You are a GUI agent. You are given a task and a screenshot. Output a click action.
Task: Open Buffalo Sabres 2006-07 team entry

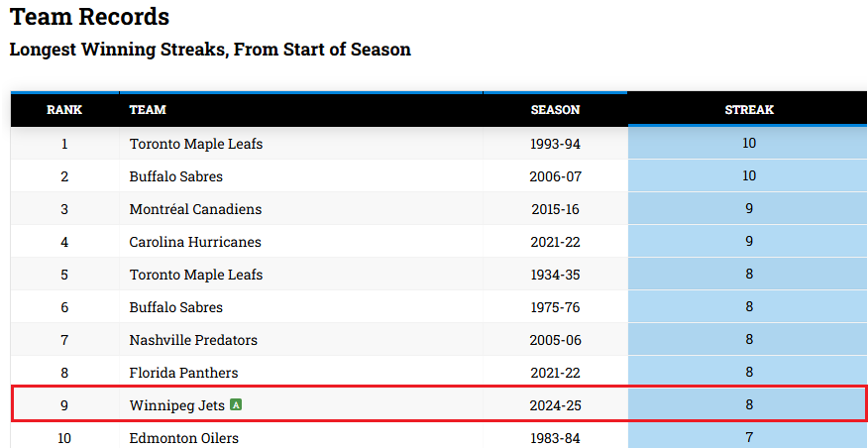[176, 176]
